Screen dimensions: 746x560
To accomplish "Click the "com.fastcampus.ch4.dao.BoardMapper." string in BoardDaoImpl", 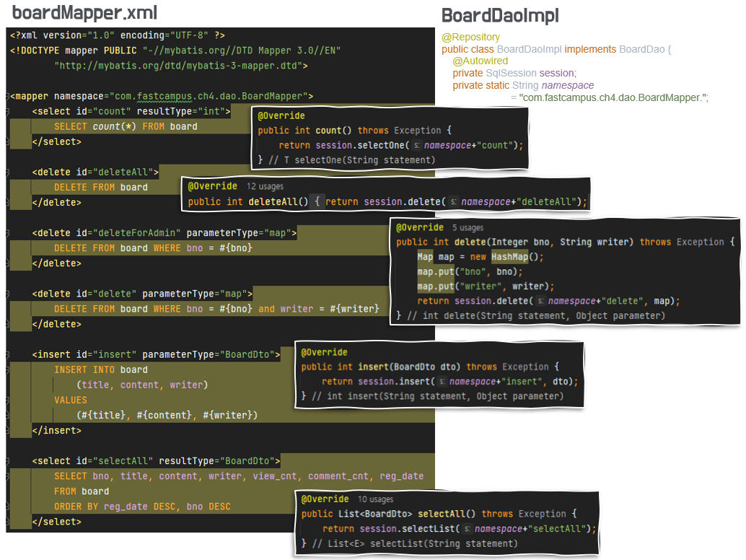I will pyautogui.click(x=613, y=98).
